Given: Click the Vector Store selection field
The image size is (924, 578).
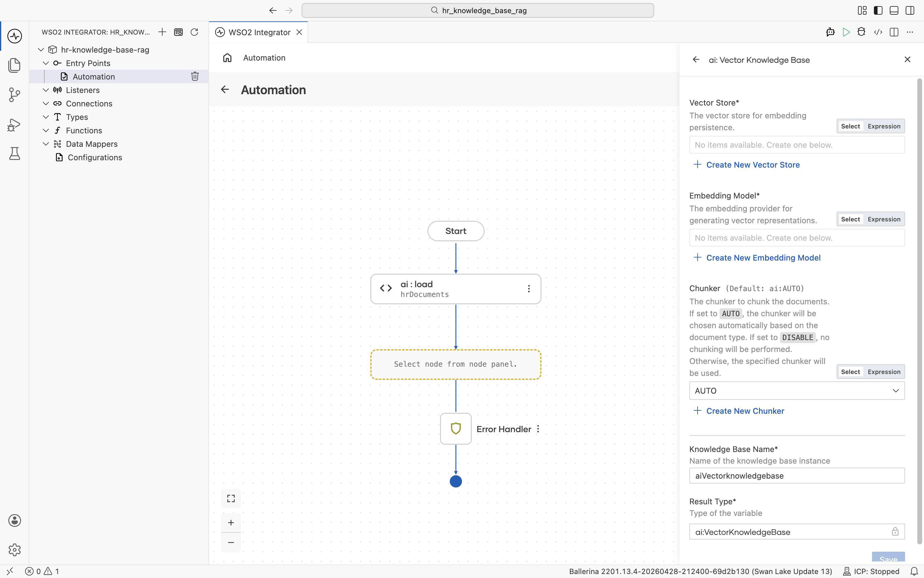Looking at the screenshot, I should pos(797,145).
